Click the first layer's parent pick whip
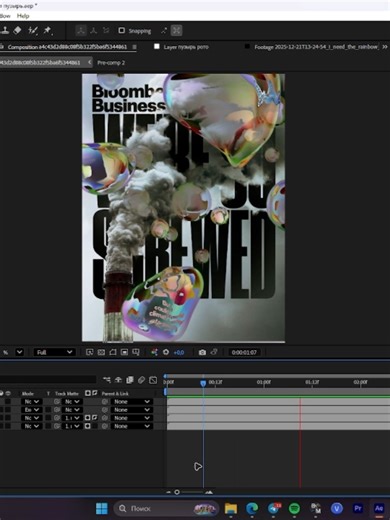The height and width of the screenshot is (520, 390). click(105, 402)
